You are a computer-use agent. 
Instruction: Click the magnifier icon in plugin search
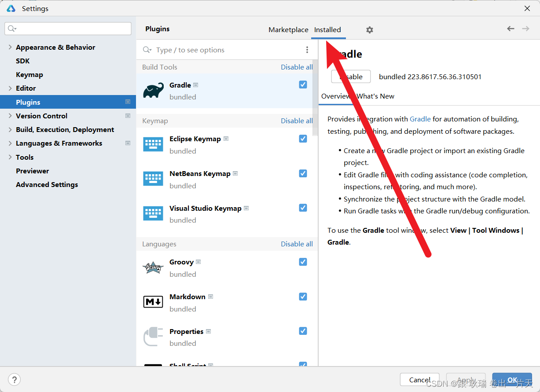click(x=147, y=50)
